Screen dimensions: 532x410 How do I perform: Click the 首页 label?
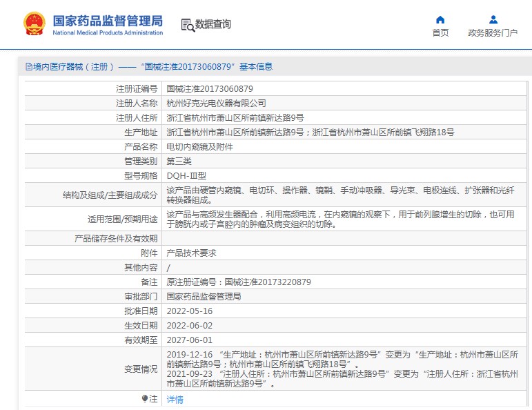point(440,33)
